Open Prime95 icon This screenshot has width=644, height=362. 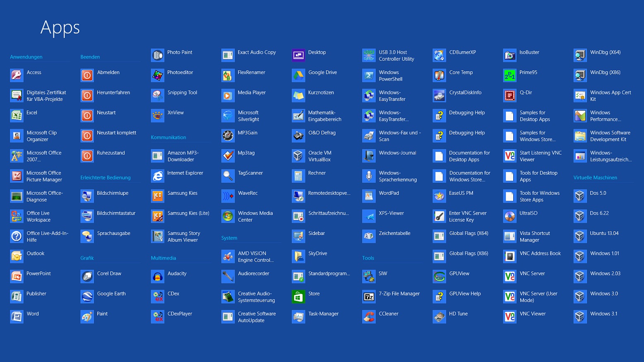point(510,75)
